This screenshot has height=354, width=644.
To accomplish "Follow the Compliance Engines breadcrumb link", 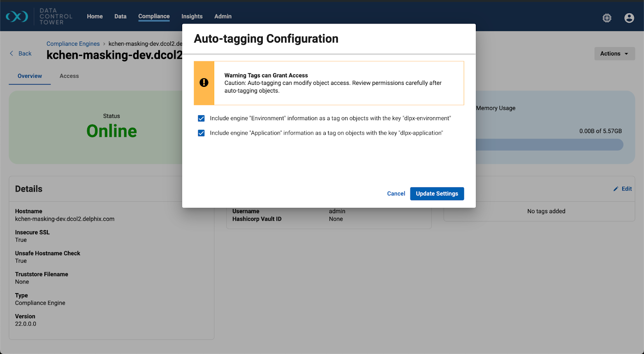I will pyautogui.click(x=73, y=44).
